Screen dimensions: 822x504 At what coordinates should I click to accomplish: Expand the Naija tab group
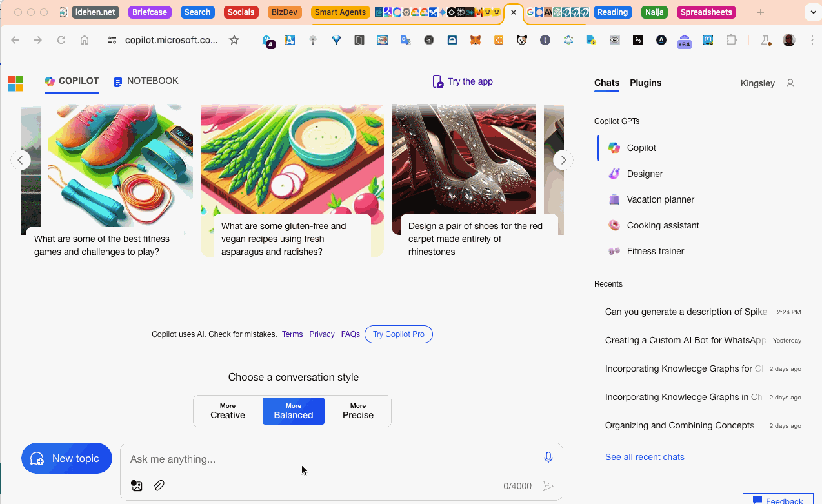pyautogui.click(x=655, y=12)
